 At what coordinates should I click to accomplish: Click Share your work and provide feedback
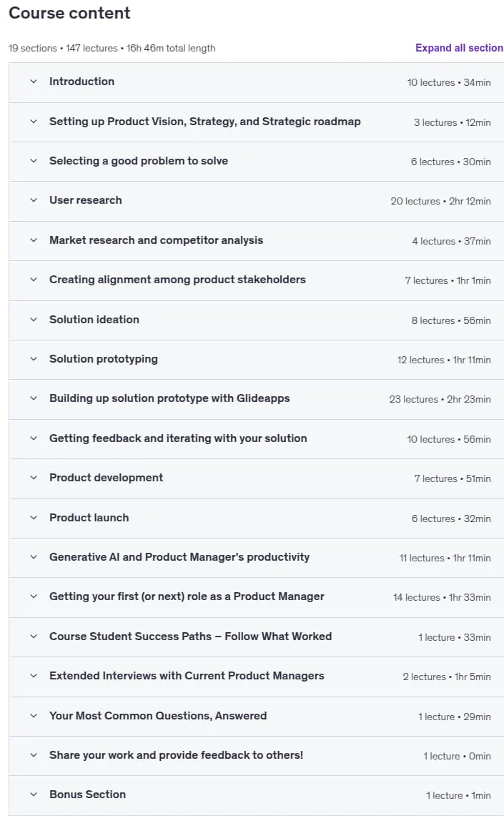point(177,755)
